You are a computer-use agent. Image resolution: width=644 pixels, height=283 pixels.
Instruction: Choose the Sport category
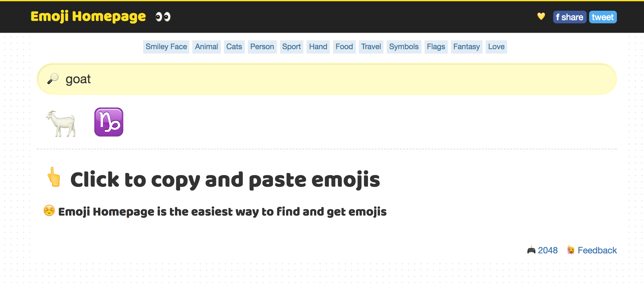tap(291, 47)
